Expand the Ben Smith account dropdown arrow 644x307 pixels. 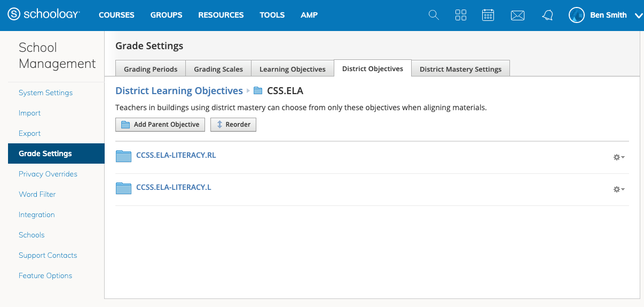638,16
